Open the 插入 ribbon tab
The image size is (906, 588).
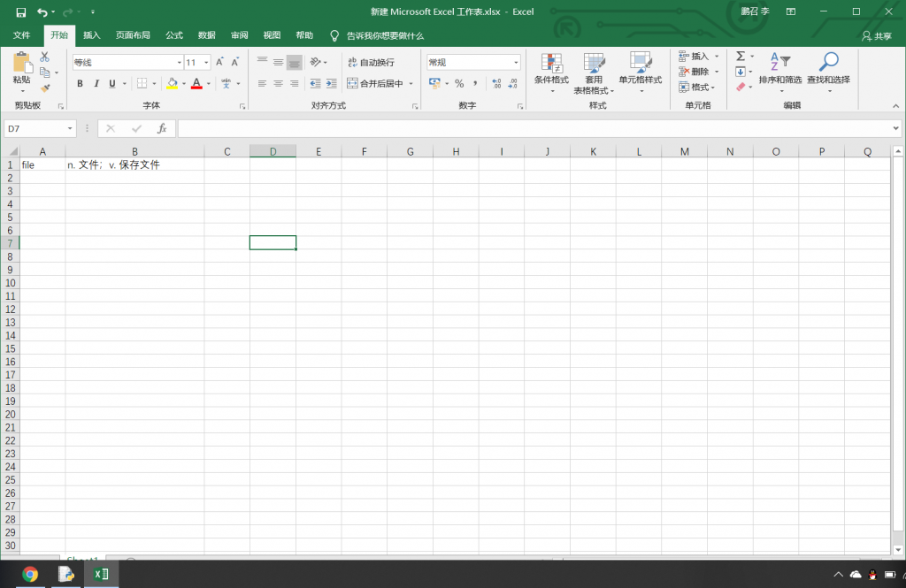pos(91,35)
